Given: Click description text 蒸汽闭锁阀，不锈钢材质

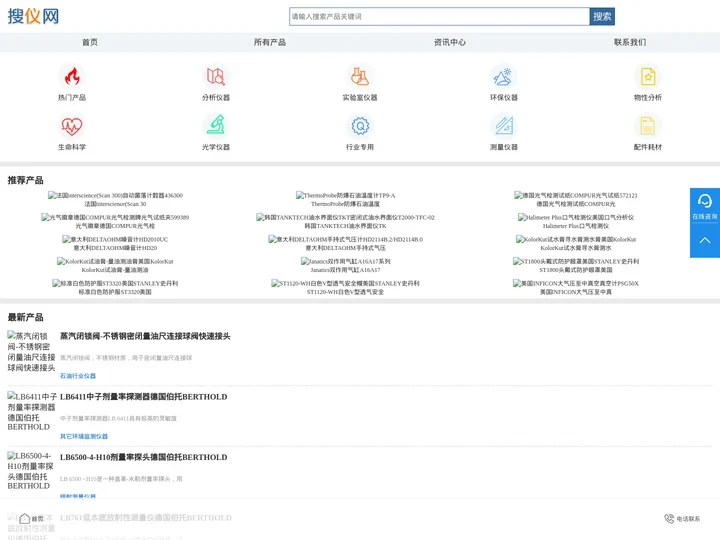Looking at the screenshot, I should pyautogui.click(x=126, y=358).
